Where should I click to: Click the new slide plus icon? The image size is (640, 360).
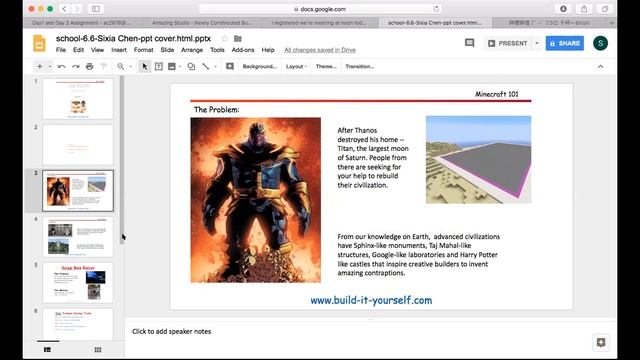click(40, 66)
